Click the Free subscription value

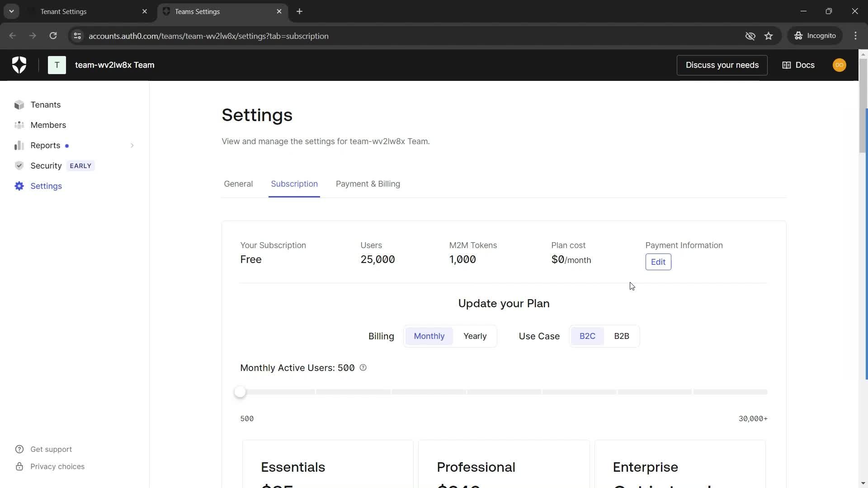click(251, 259)
